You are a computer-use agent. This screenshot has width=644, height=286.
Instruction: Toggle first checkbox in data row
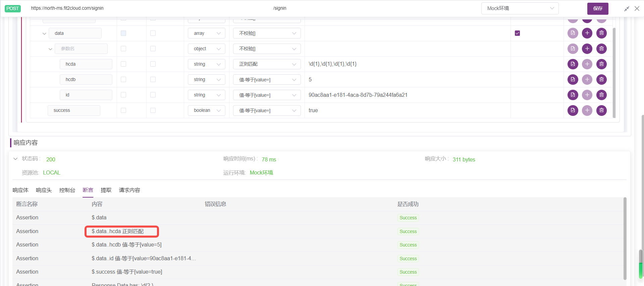tap(123, 33)
